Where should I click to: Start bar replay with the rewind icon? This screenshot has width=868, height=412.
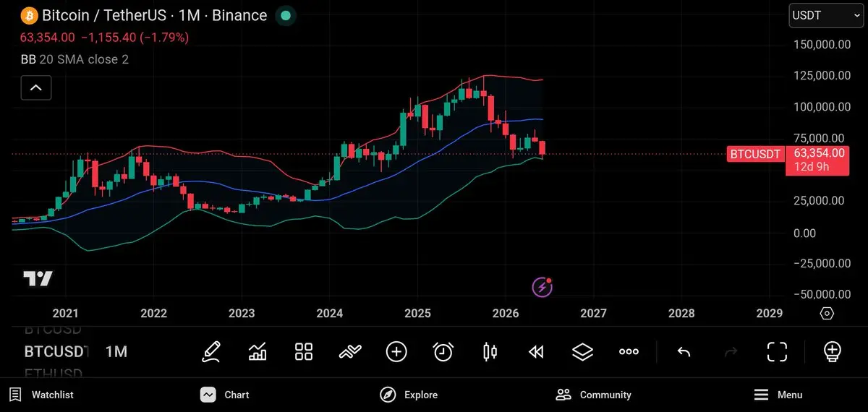click(x=536, y=352)
